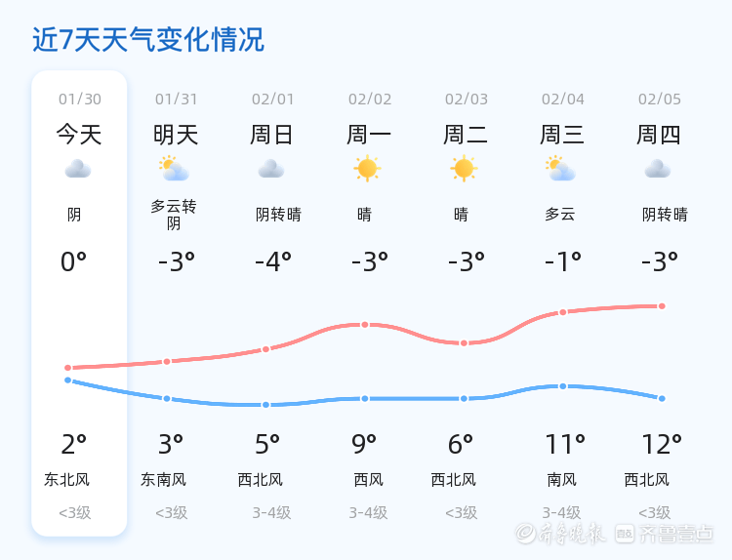The height and width of the screenshot is (560, 732).
Task: Click the cloud icon under 周四
Action: click(x=658, y=169)
